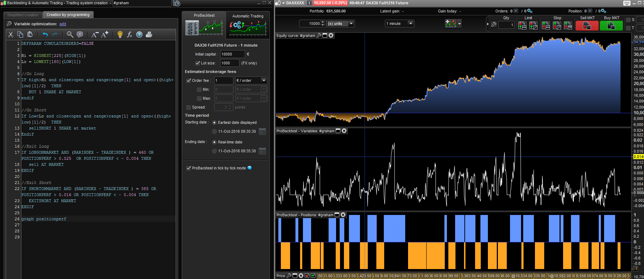
Task: Click the add link for Variable optimization
Action: [x=63, y=24]
